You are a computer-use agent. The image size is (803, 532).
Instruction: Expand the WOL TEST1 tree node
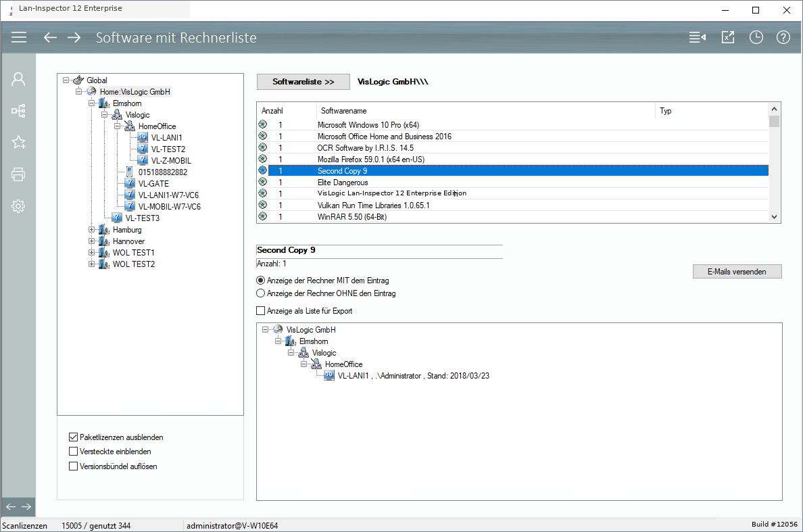(x=92, y=252)
